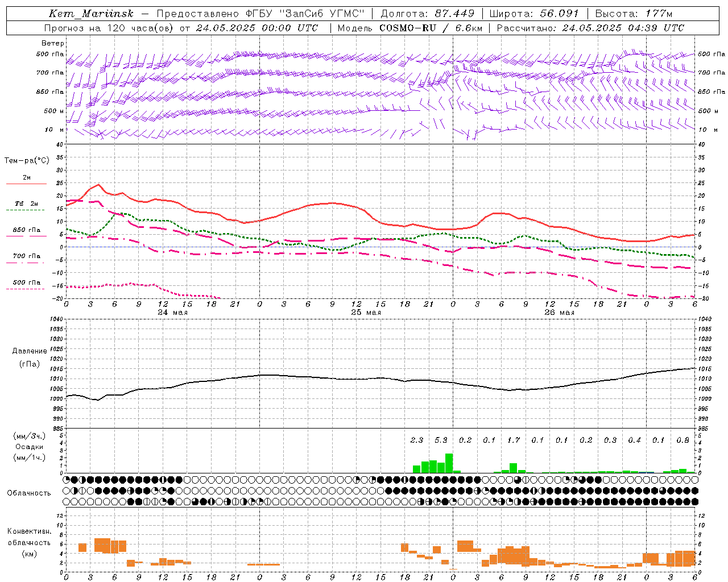The width and height of the screenshot is (728, 582).
Task: Click the black pressure curve
Action: tap(380, 378)
